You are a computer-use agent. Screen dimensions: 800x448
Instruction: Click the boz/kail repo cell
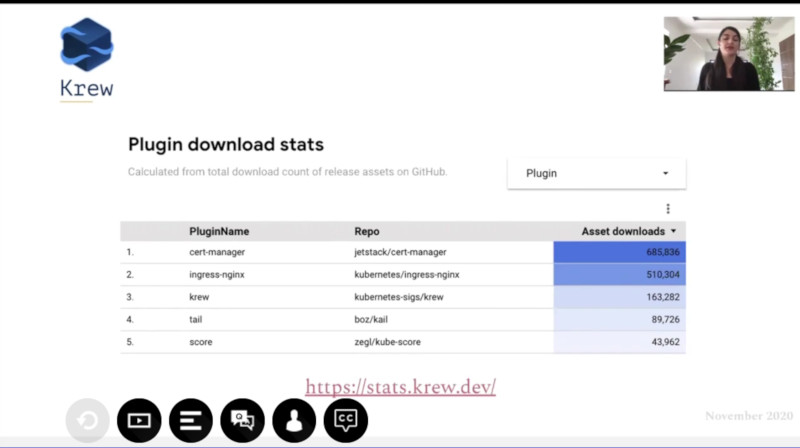[x=371, y=319]
